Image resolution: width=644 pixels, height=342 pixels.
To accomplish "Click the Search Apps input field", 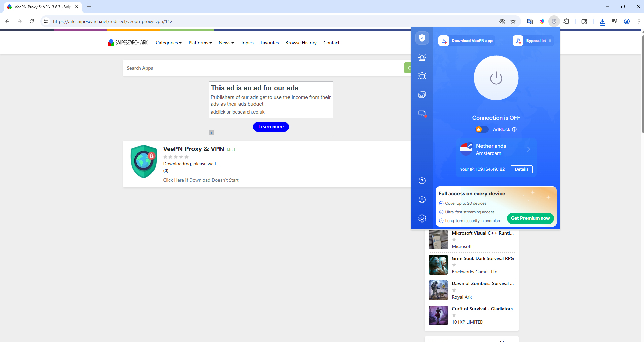I will tap(263, 68).
